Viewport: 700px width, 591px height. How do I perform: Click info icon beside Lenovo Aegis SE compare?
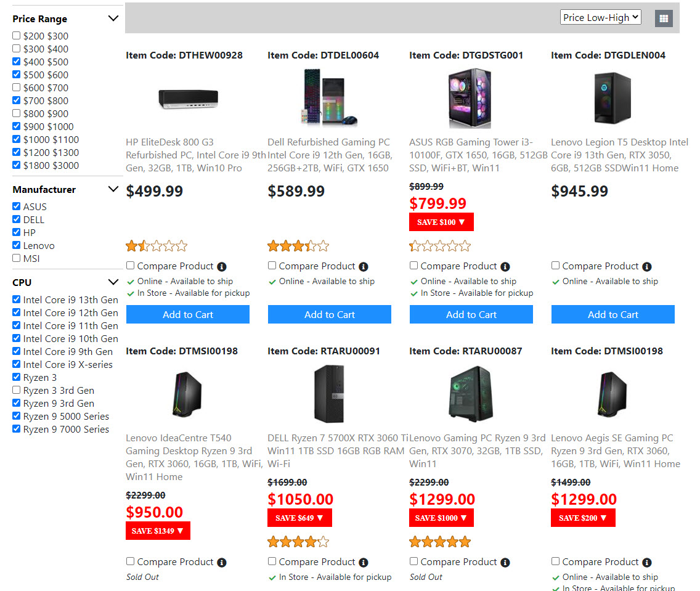pyautogui.click(x=647, y=563)
